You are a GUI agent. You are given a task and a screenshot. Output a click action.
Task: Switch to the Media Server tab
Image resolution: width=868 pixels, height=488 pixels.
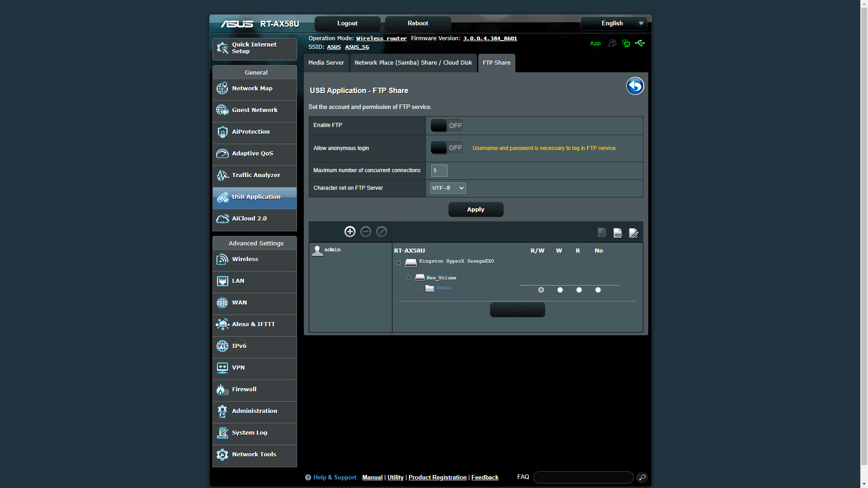pos(326,63)
